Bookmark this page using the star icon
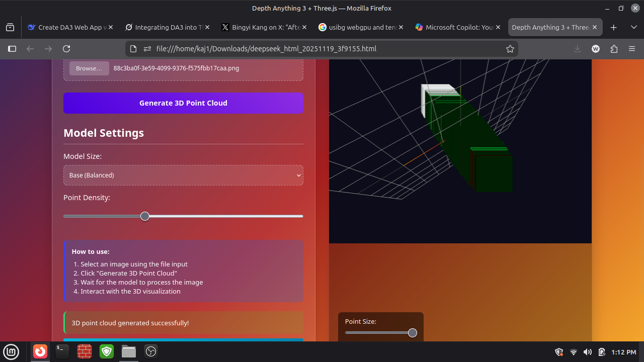This screenshot has width=644, height=362. pyautogui.click(x=510, y=49)
